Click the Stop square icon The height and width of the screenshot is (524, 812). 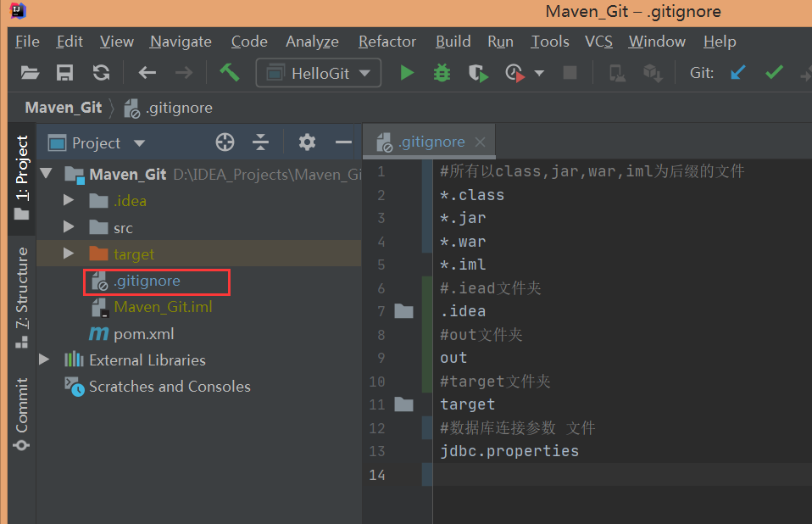coord(570,72)
